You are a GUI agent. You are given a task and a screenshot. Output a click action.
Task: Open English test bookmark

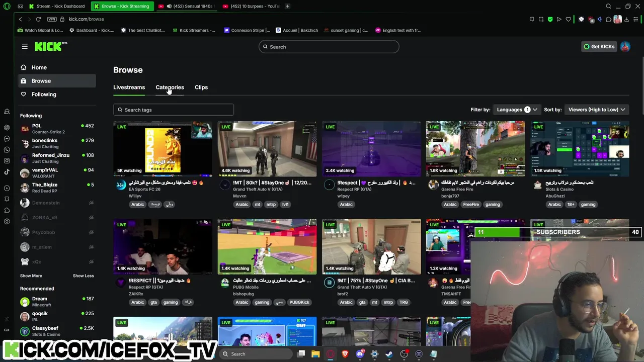(398, 30)
